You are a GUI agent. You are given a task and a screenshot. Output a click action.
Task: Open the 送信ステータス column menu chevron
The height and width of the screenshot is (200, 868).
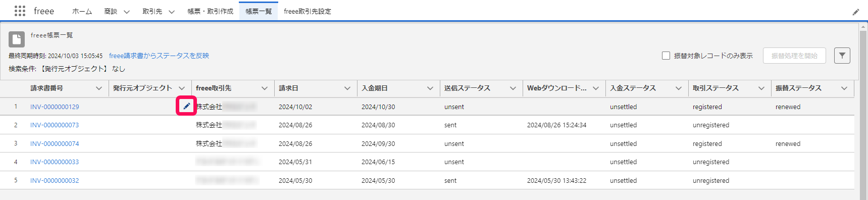click(513, 88)
